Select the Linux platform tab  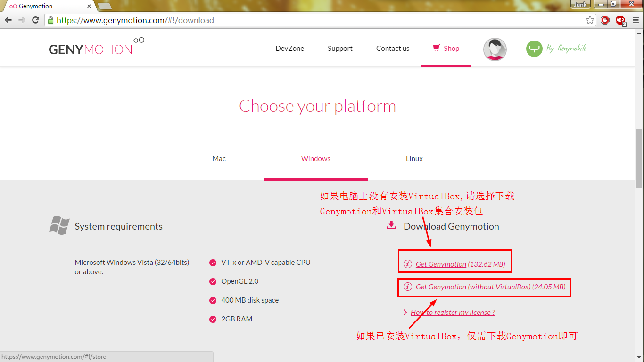pyautogui.click(x=414, y=159)
